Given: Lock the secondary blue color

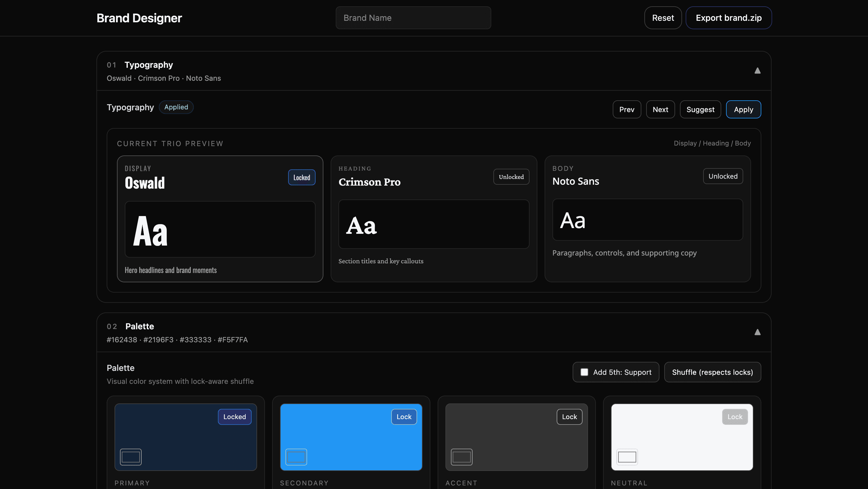Looking at the screenshot, I should click(404, 417).
